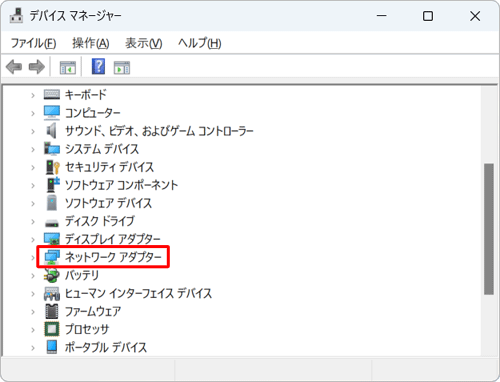500x382 pixels.
Task: Minimize the デバイス マネージャー window
Action: click(x=382, y=16)
